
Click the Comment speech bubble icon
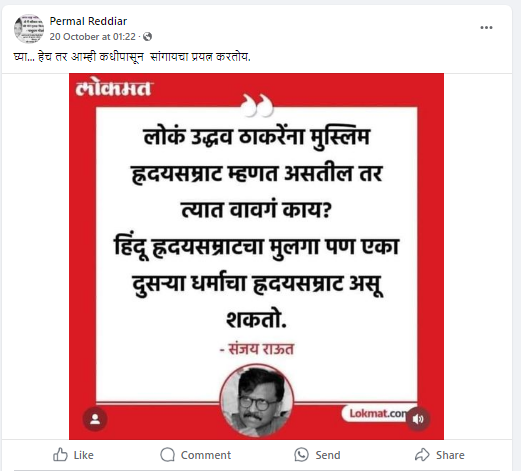click(x=167, y=455)
